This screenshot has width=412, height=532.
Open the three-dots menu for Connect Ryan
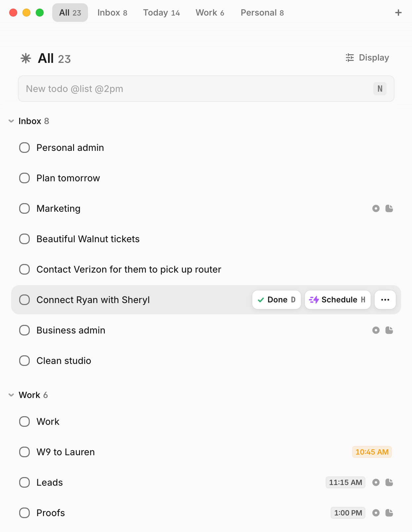[x=385, y=300]
